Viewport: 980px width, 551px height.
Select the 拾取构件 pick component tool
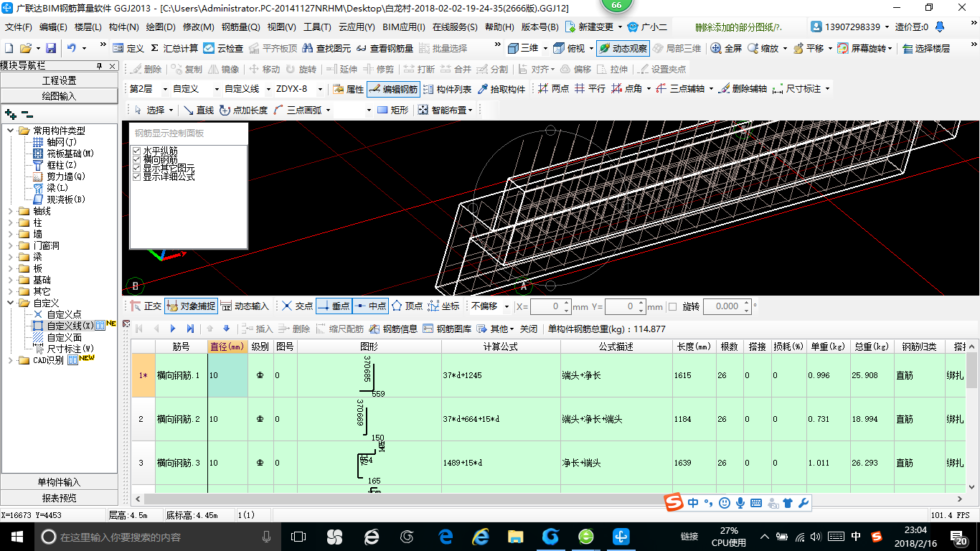click(x=501, y=89)
